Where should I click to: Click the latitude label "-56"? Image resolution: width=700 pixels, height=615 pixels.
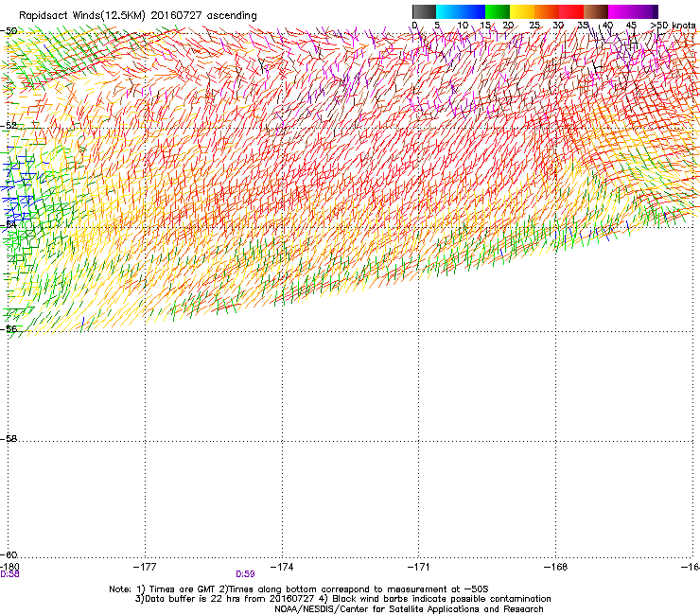(x=9, y=328)
